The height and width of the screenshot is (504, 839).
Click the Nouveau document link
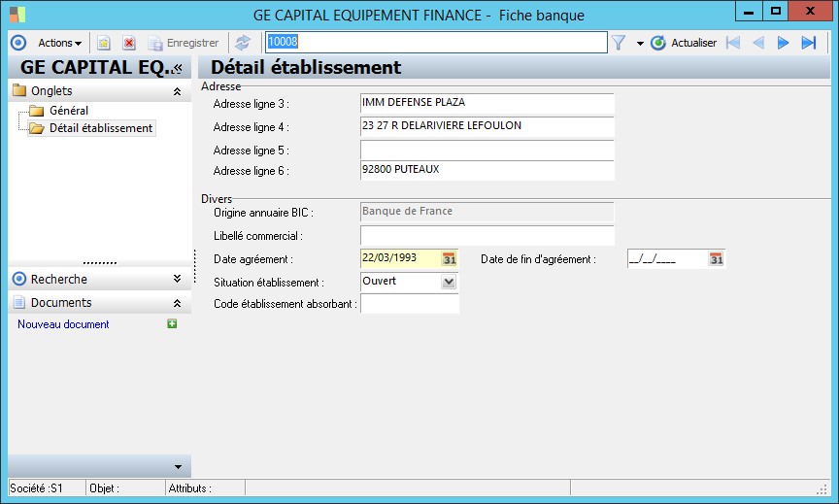click(63, 324)
